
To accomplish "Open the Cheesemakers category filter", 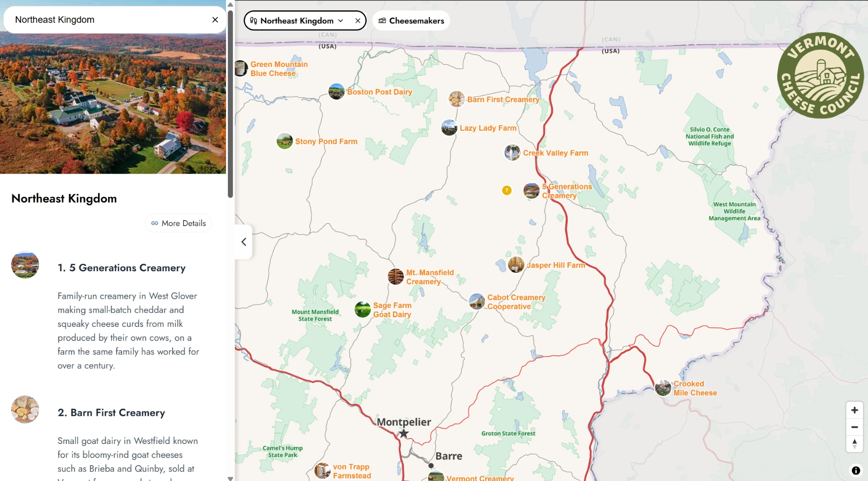I will click(411, 21).
